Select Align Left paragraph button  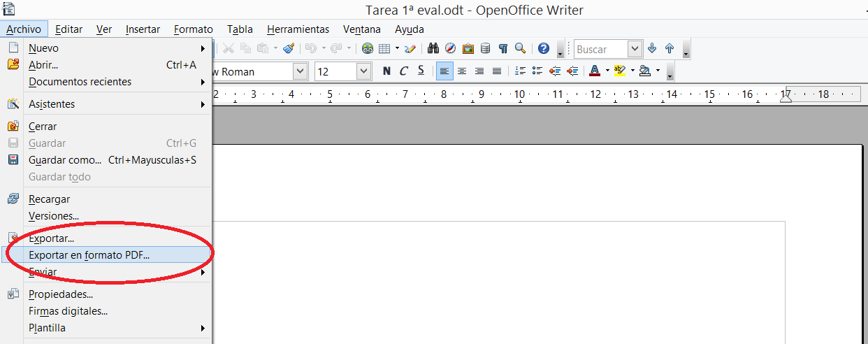[x=444, y=71]
